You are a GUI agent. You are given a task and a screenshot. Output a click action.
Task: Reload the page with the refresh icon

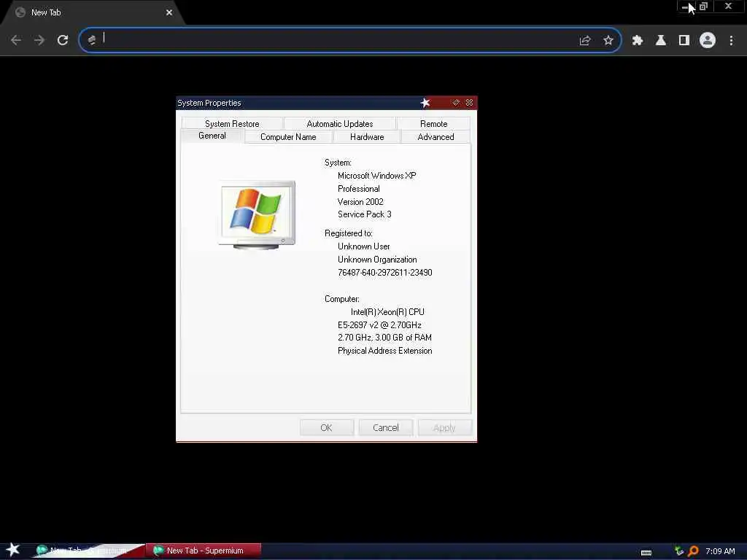coord(63,40)
